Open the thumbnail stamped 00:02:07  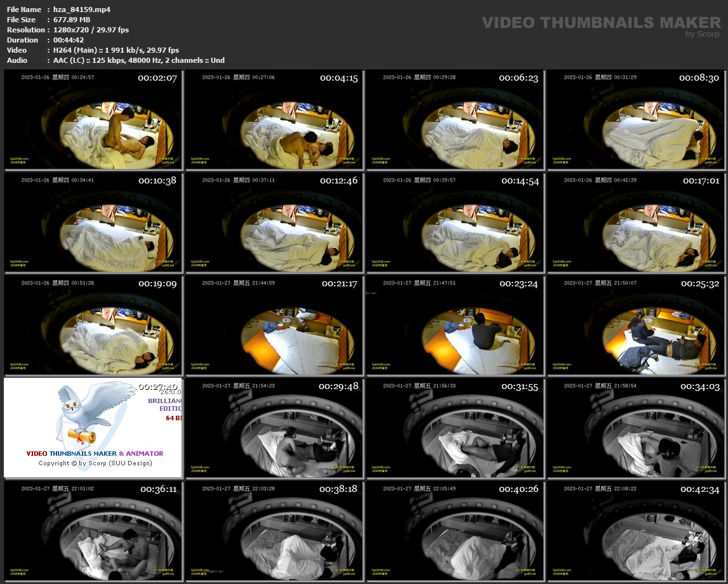point(93,120)
